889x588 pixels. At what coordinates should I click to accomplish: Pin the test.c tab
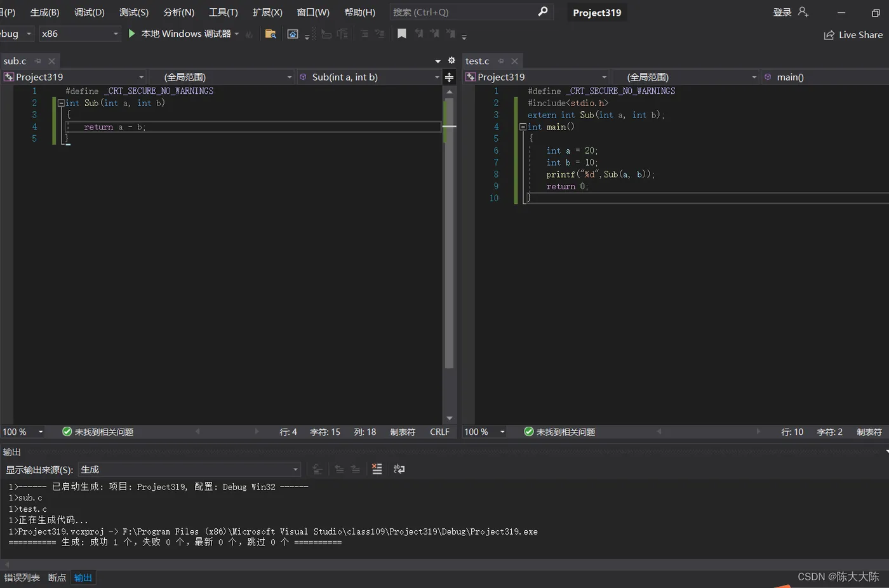501,61
